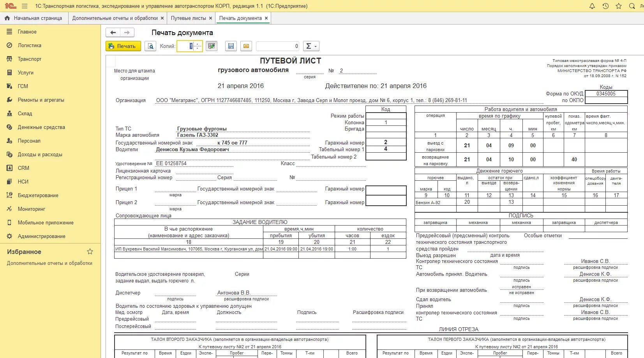Click the CRM sidebar icon
Viewport: 644px width, 358px height.
(x=9, y=168)
